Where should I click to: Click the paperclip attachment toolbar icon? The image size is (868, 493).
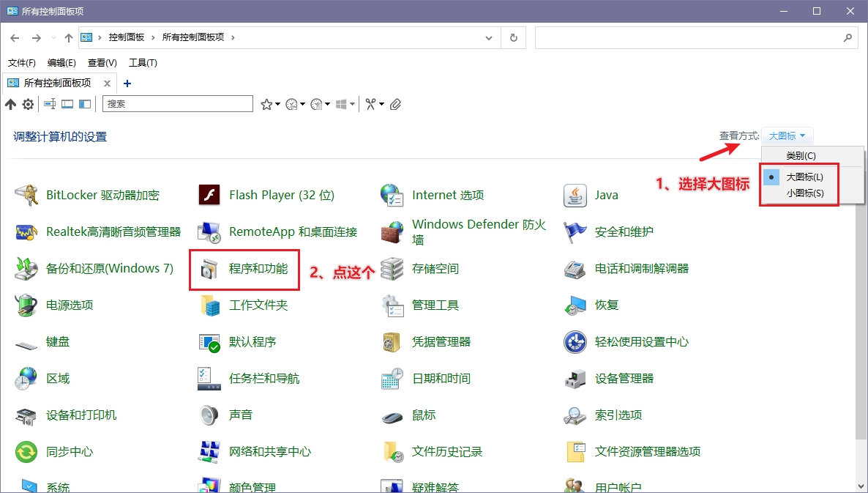(x=395, y=104)
